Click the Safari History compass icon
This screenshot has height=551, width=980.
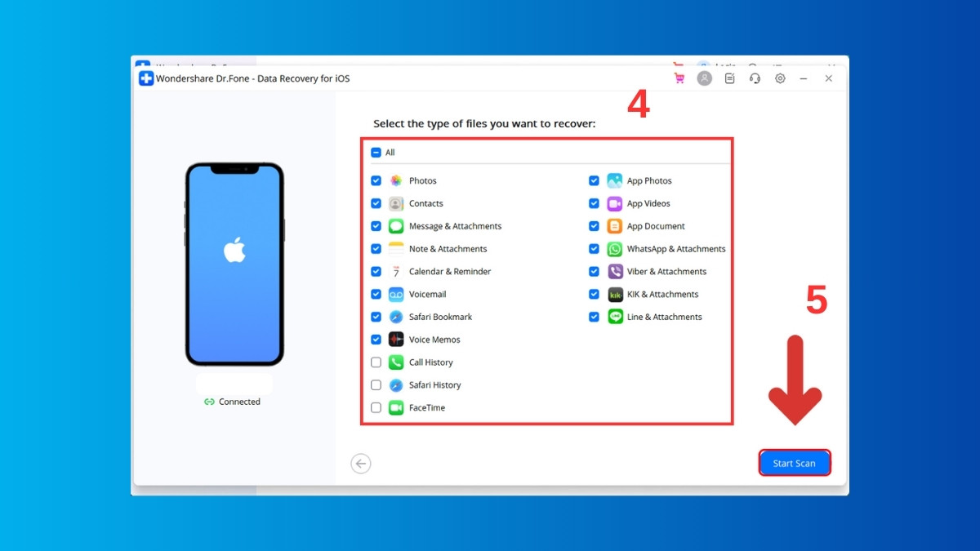[x=396, y=385]
